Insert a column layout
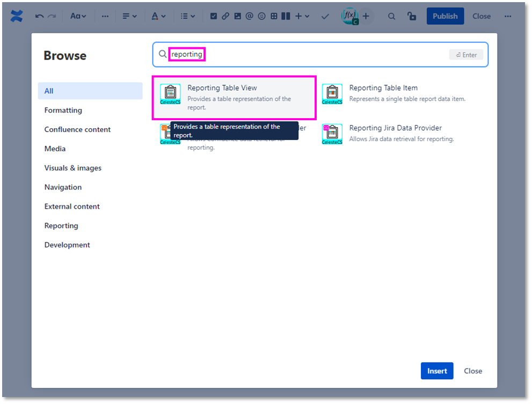 point(286,16)
